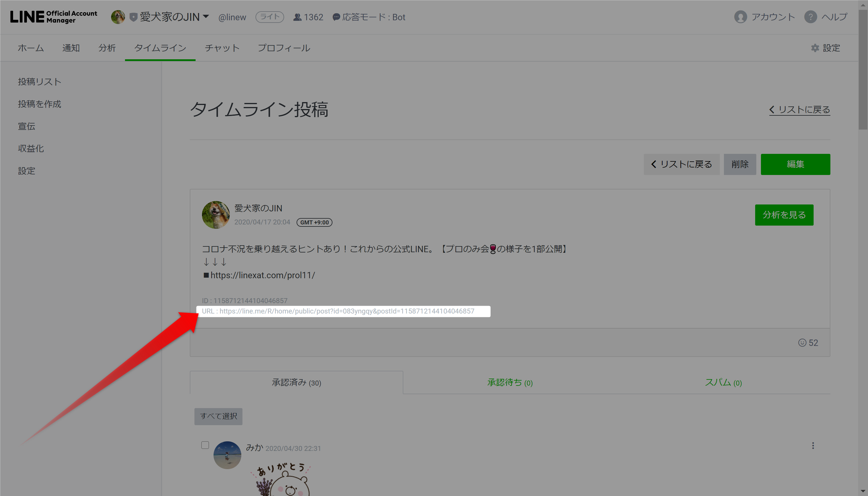Viewport: 868px width, 496px height.
Task: Click the 削除 button
Action: (x=740, y=164)
